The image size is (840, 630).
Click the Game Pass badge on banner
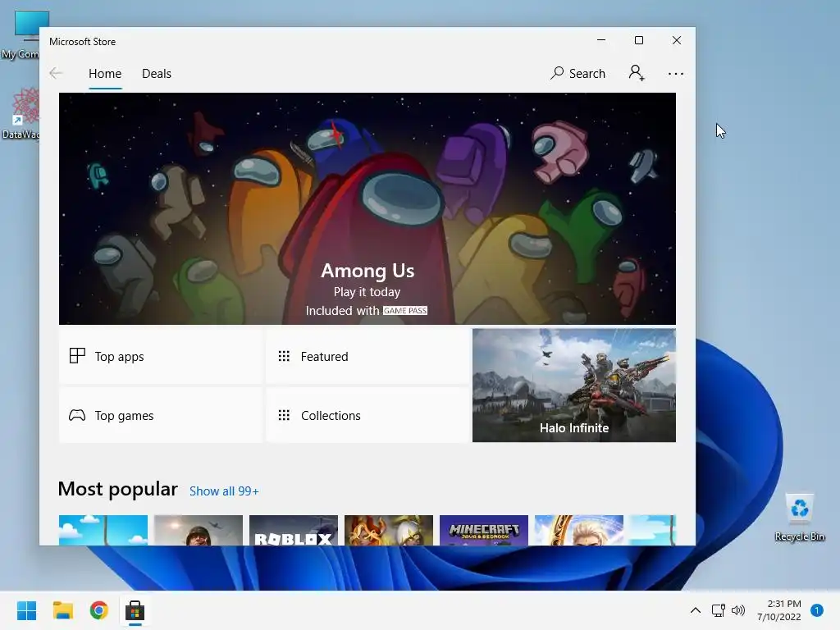pyautogui.click(x=405, y=311)
